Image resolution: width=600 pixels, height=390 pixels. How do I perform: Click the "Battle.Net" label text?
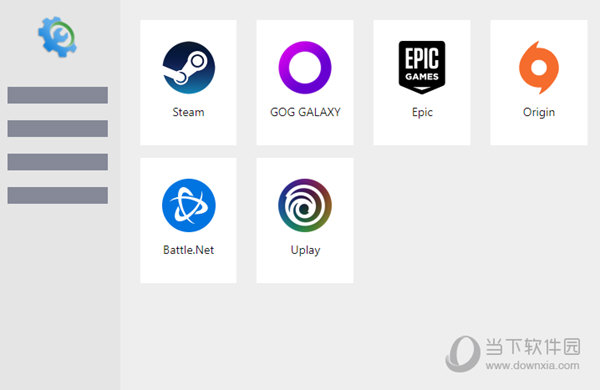pyautogui.click(x=188, y=250)
